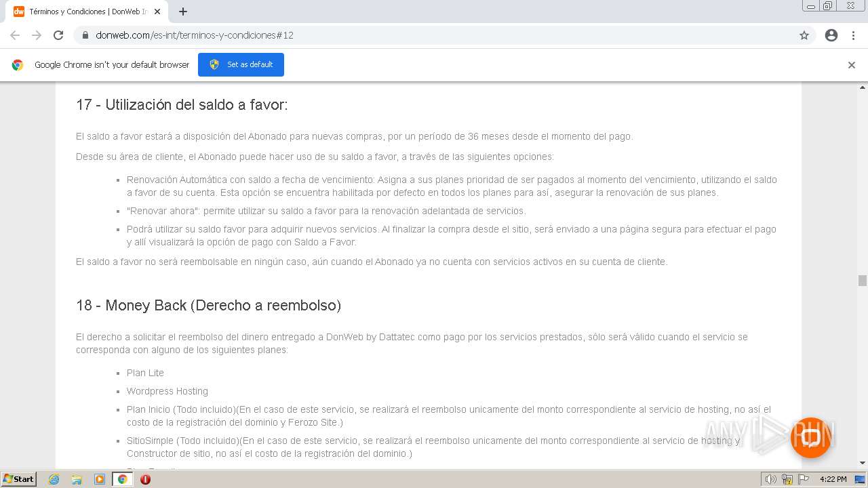Image resolution: width=868 pixels, height=488 pixels.
Task: Click the 'Desde su área de cliente' paragraph
Action: [315, 157]
